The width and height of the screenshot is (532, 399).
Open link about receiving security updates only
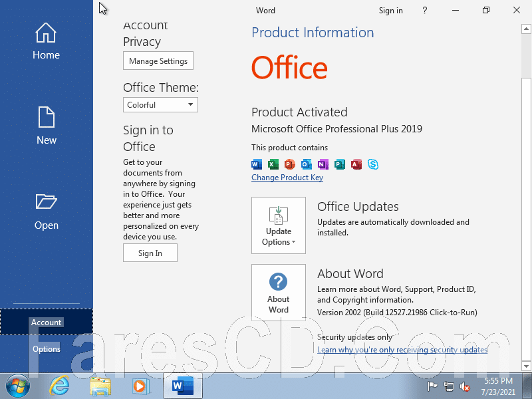point(402,350)
